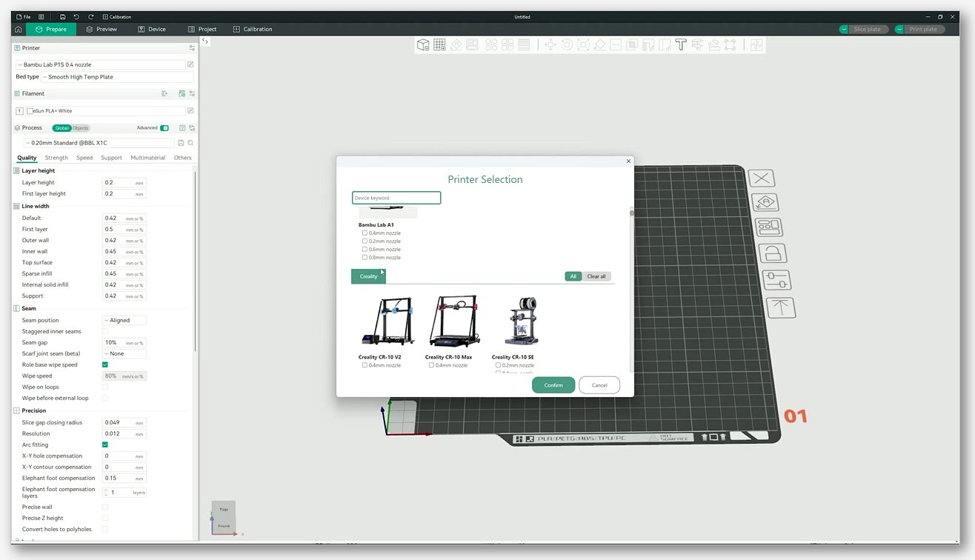
Task: Enable Creality CR-10 Max 0.4mm nozzle
Action: click(x=431, y=365)
